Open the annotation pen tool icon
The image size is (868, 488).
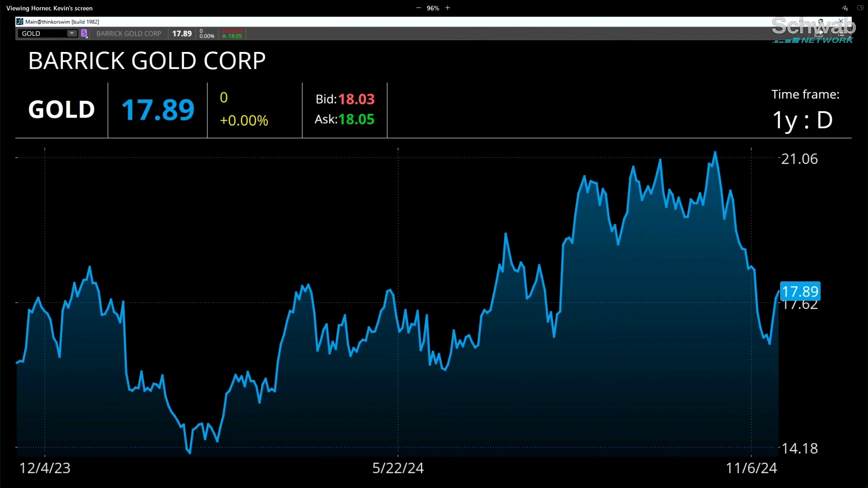844,8
